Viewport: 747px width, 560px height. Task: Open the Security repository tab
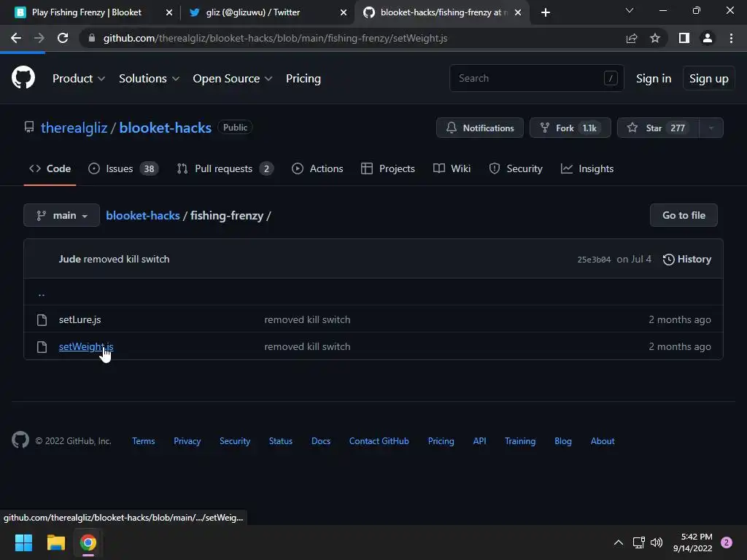click(516, 168)
